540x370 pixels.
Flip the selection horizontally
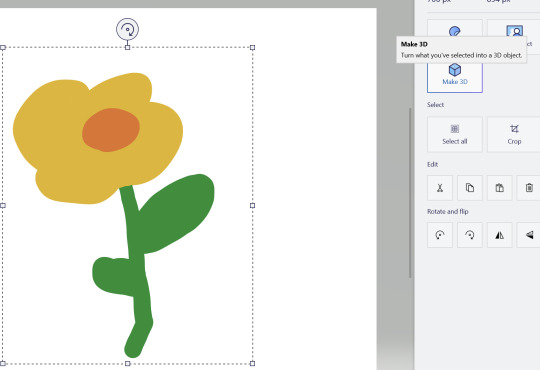pos(500,235)
